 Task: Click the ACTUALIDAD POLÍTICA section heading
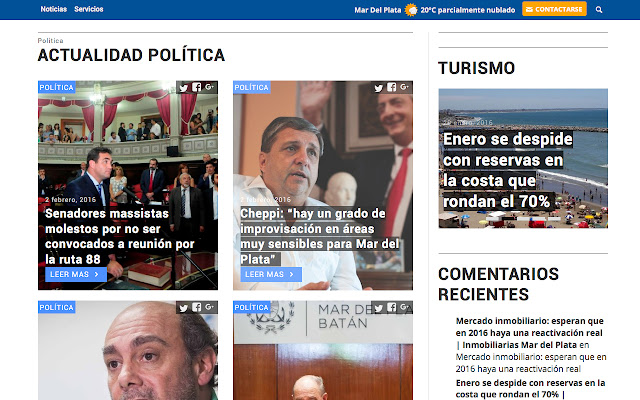tap(131, 55)
